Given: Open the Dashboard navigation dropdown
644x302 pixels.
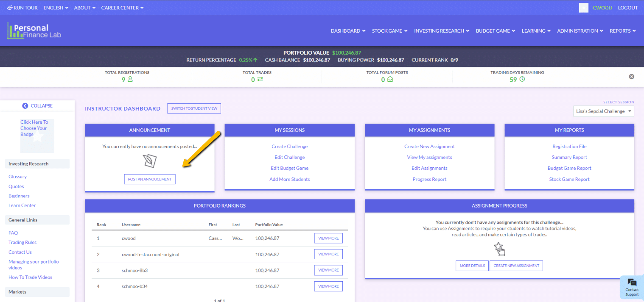Looking at the screenshot, I should (348, 31).
